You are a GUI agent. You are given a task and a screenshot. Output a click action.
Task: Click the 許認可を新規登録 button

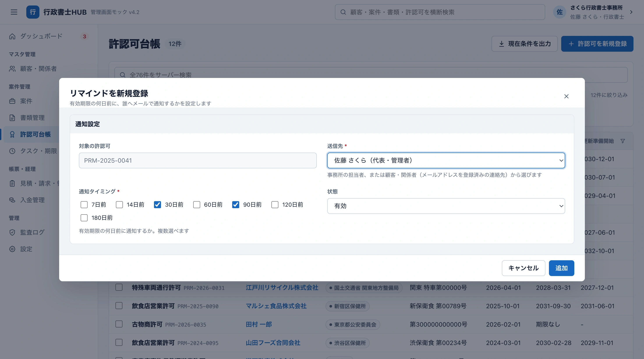(597, 44)
